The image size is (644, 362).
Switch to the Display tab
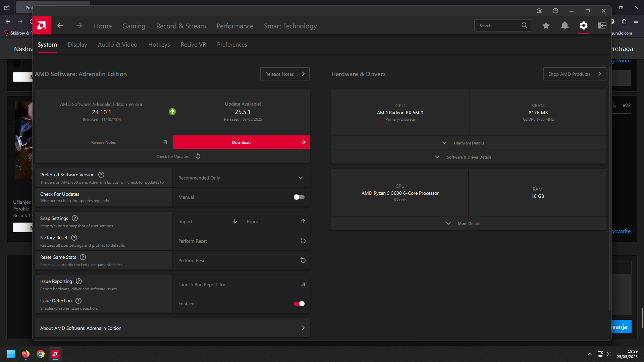point(77,45)
